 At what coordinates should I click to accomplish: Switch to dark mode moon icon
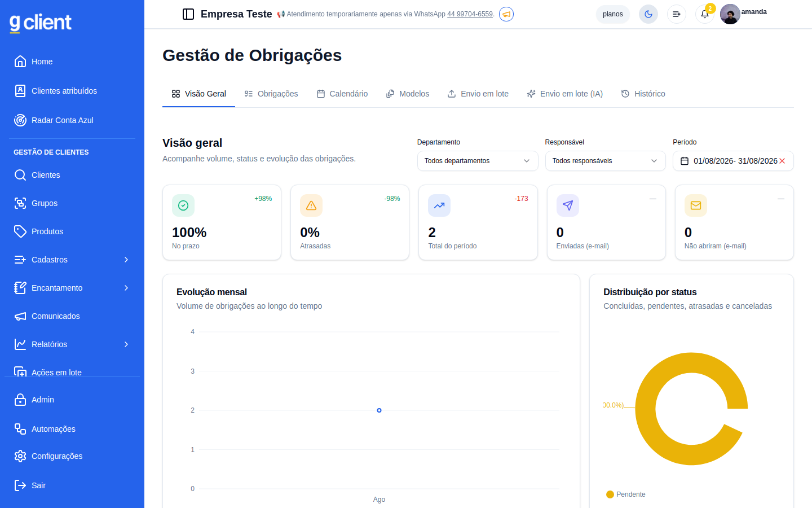(648, 14)
